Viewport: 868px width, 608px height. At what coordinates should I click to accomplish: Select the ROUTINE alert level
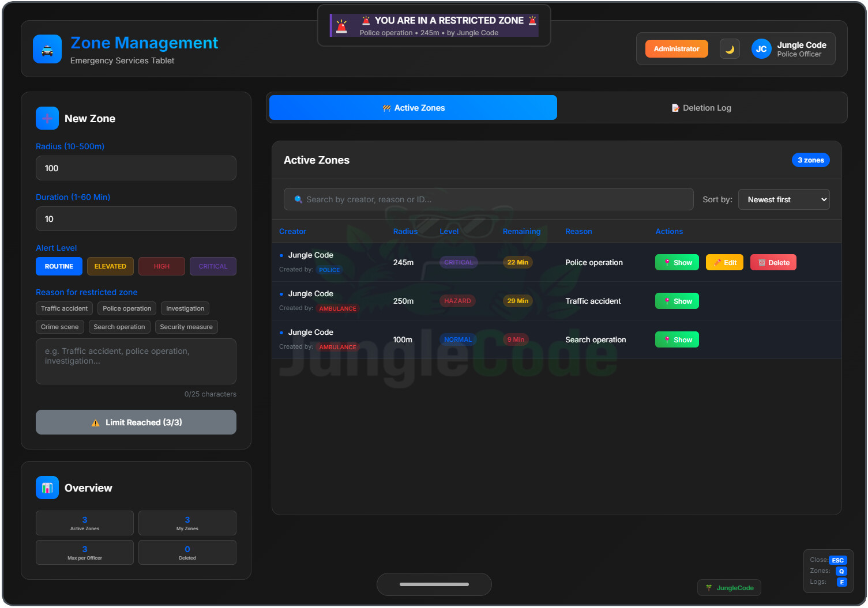(x=59, y=266)
